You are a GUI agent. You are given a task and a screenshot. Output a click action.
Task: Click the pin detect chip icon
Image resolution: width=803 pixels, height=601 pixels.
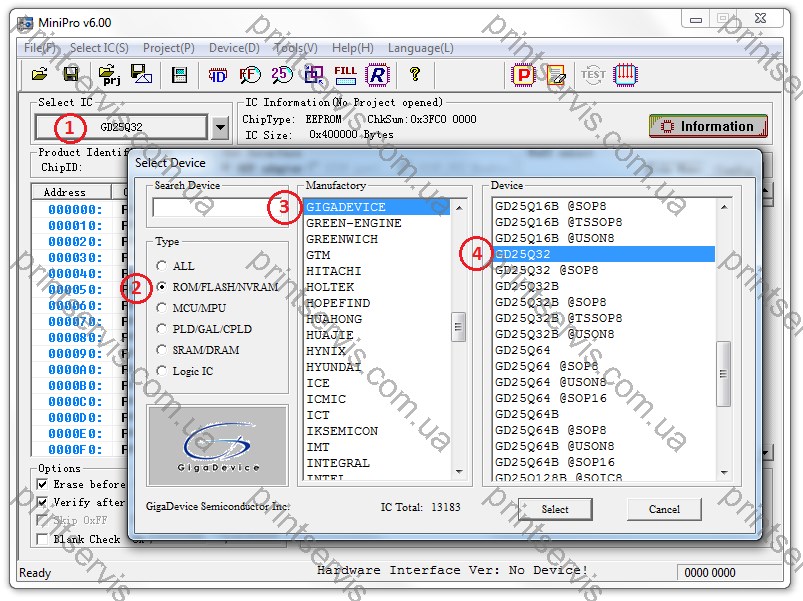click(x=625, y=75)
